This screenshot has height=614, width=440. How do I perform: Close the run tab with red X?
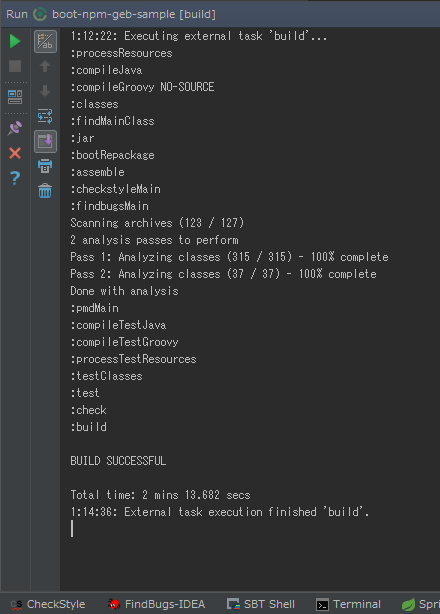15,153
